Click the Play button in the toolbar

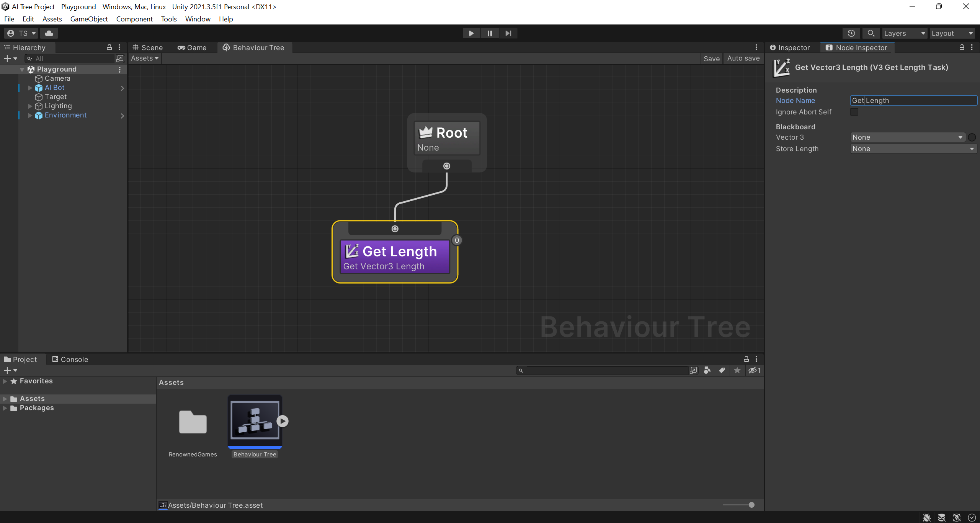471,33
